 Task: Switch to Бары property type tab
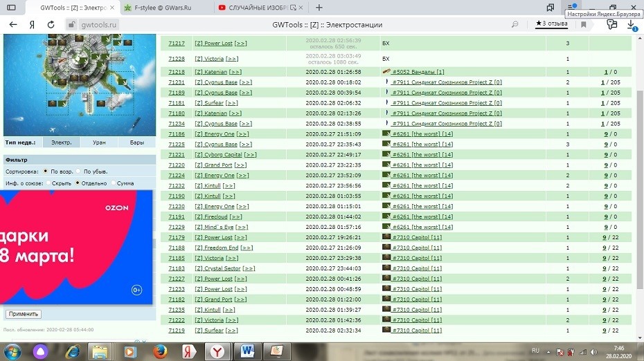[137, 142]
